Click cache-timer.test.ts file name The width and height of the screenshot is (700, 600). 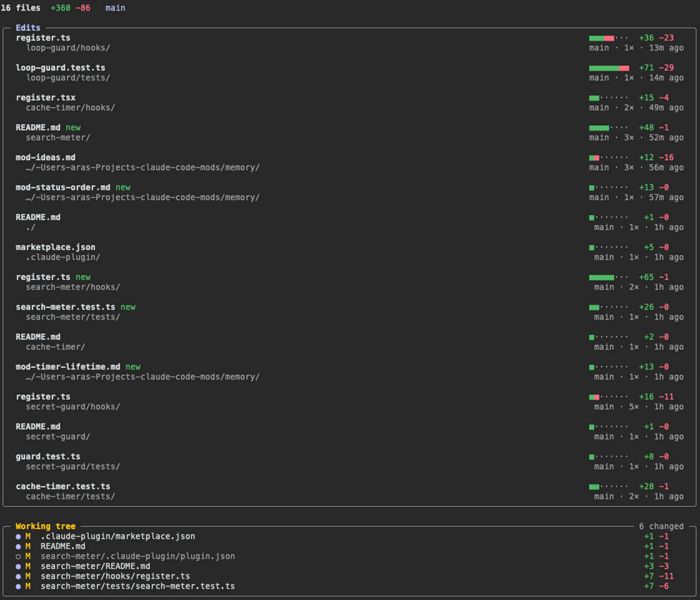pos(63,486)
